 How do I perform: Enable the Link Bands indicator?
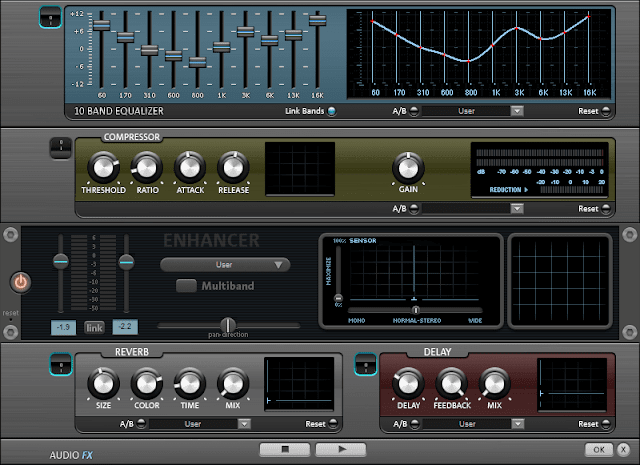tap(332, 111)
